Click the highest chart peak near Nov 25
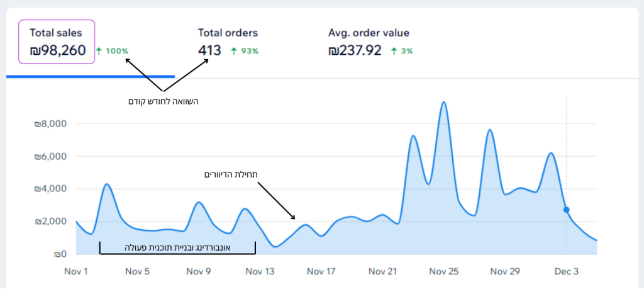 pos(444,102)
